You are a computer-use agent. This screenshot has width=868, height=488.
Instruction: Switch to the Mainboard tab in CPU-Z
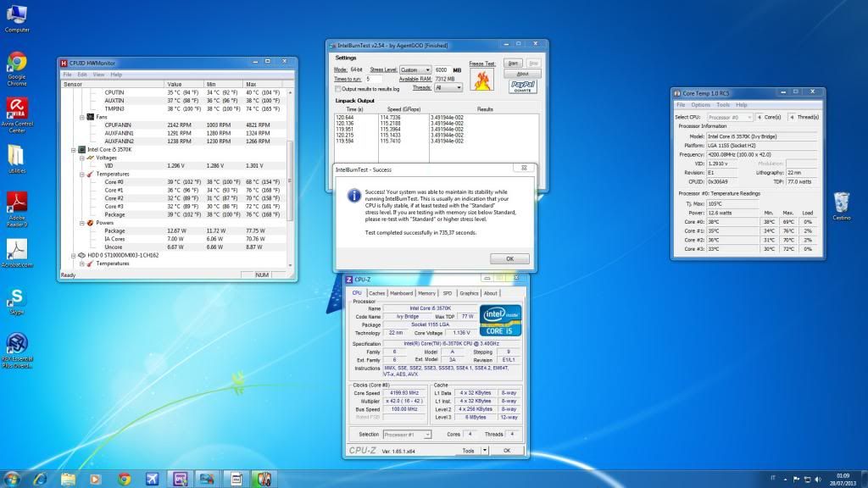(401, 293)
